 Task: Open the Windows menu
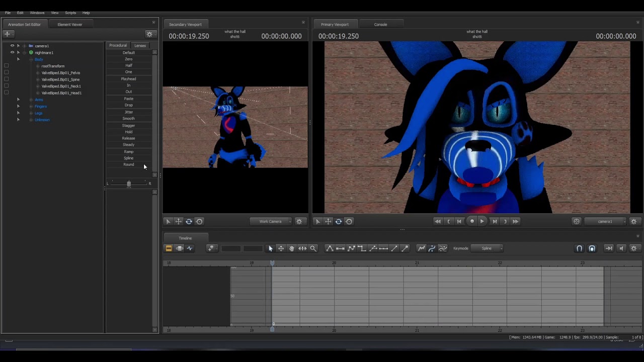coord(37,13)
